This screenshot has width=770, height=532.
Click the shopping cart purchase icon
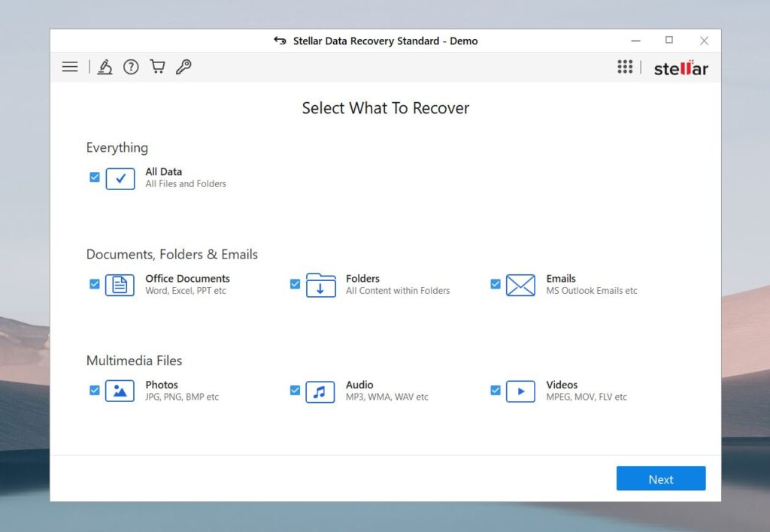pos(157,66)
